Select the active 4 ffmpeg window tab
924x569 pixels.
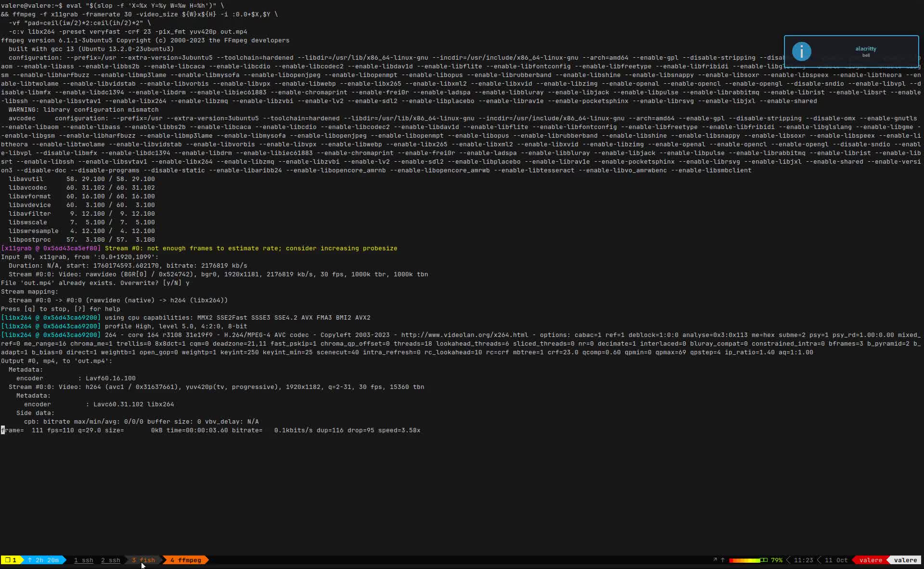point(186,560)
